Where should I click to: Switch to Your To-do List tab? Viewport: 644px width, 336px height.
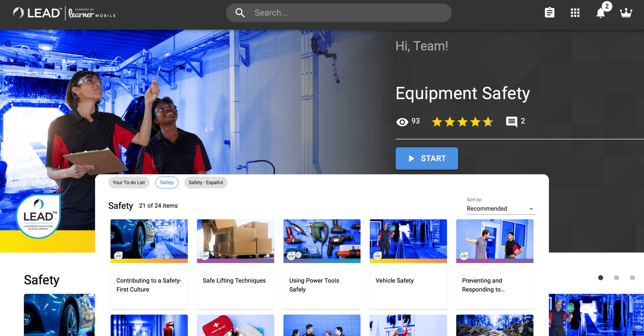[129, 182]
